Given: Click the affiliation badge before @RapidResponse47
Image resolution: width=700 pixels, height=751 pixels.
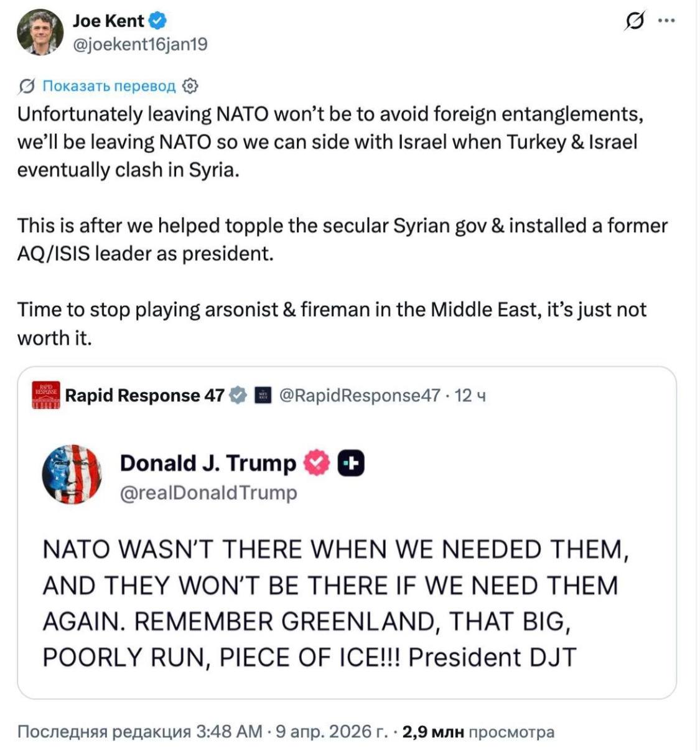Looking at the screenshot, I should tap(263, 396).
